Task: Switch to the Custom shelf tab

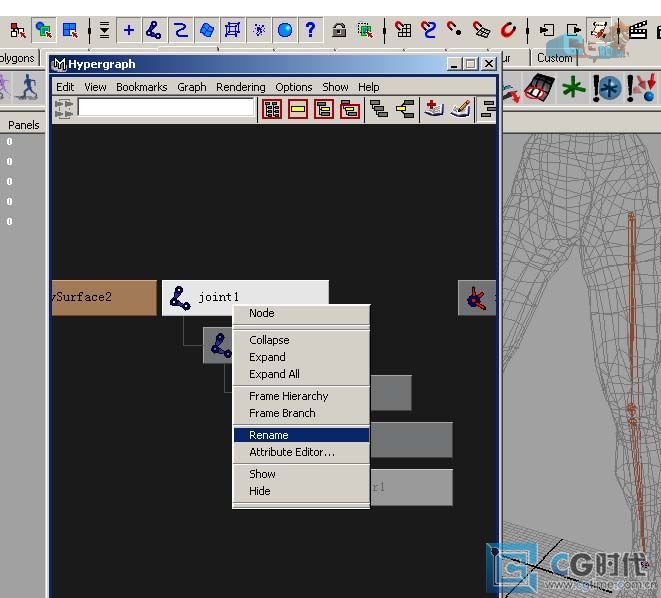Action: tap(554, 58)
